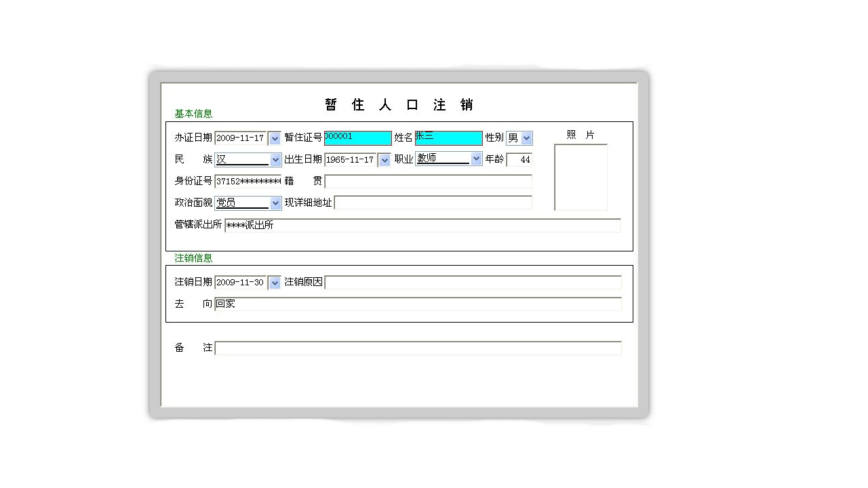
Task: Select the 基本信息 section label
Action: coord(193,113)
